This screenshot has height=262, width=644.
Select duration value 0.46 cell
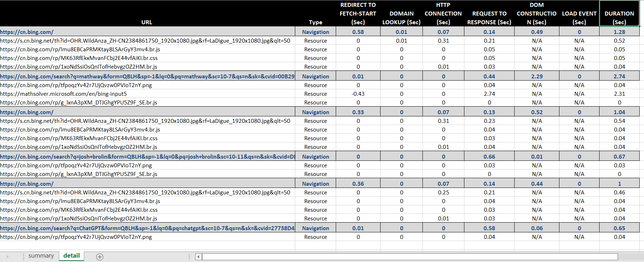[x=619, y=193]
